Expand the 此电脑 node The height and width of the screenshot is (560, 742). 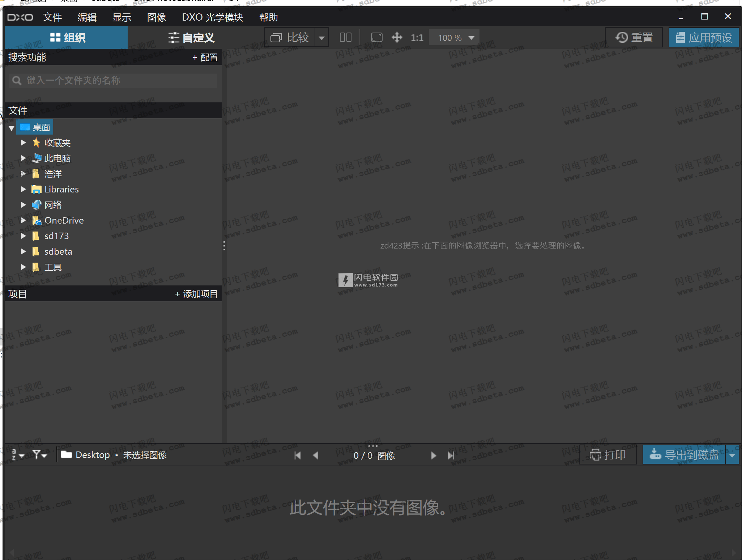(24, 158)
